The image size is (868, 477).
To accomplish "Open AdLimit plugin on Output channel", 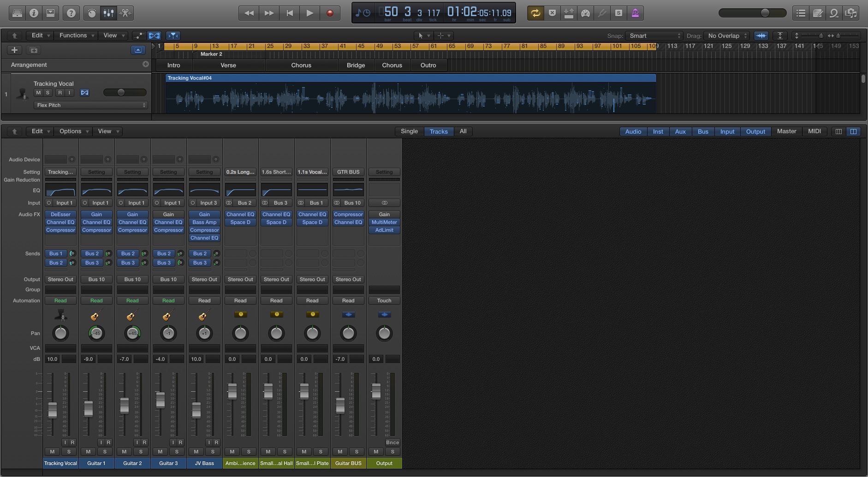I will (384, 230).
